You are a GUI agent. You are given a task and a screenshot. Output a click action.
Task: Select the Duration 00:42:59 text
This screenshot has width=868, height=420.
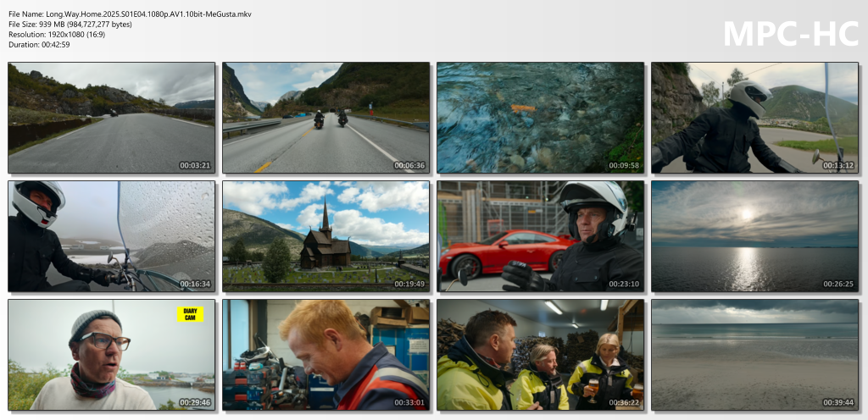[x=39, y=45]
